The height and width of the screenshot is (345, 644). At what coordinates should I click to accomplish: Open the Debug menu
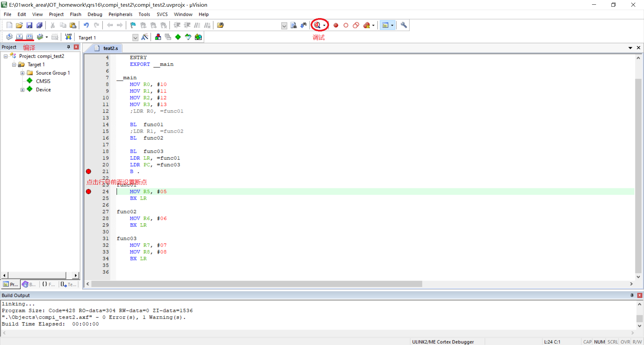tap(95, 14)
